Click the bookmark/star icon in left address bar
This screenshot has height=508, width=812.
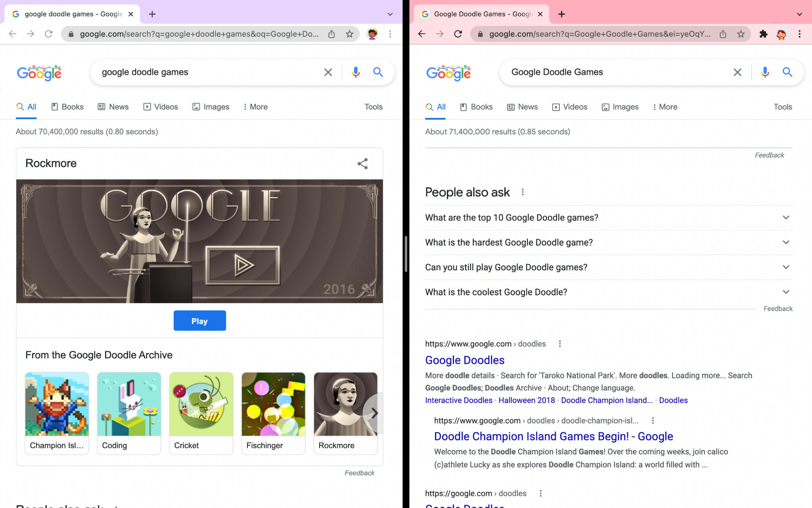point(350,33)
